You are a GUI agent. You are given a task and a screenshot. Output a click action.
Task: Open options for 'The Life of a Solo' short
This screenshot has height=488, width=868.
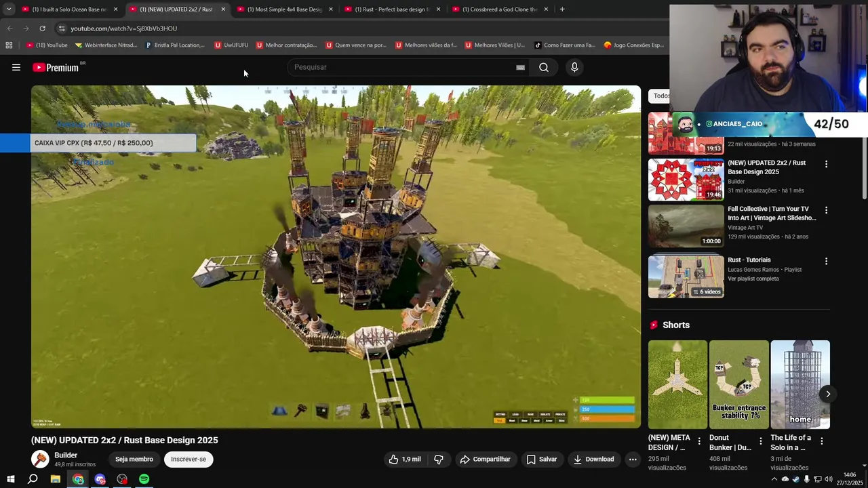[821, 441]
